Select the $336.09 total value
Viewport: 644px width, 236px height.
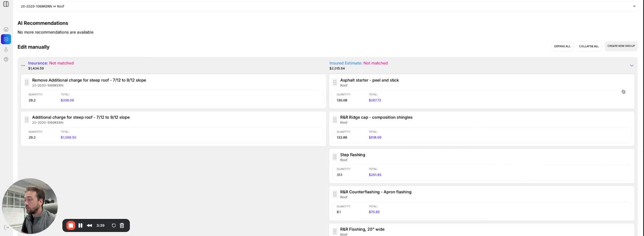67,100
